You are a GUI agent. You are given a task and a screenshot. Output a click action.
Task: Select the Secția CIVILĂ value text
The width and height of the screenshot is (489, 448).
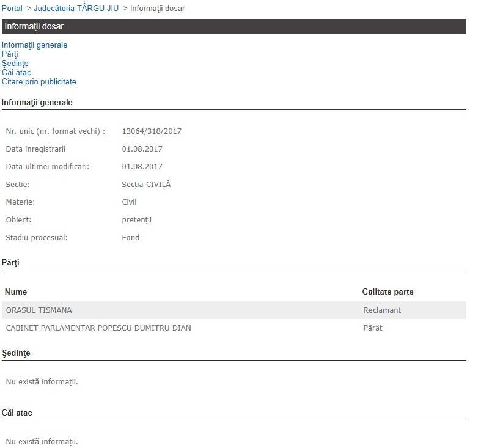146,185
